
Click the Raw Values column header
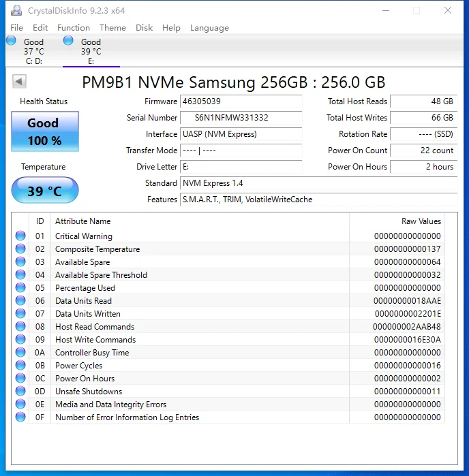tap(421, 221)
